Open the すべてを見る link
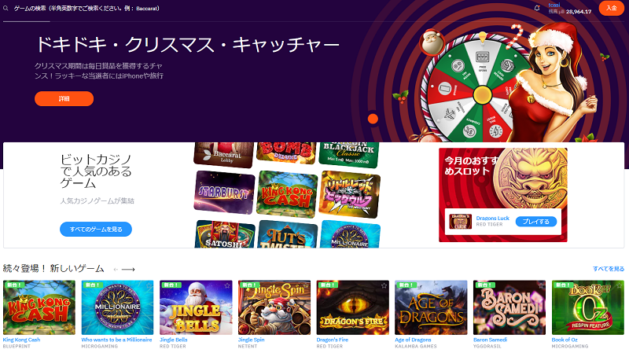629x364 pixels. (x=609, y=269)
